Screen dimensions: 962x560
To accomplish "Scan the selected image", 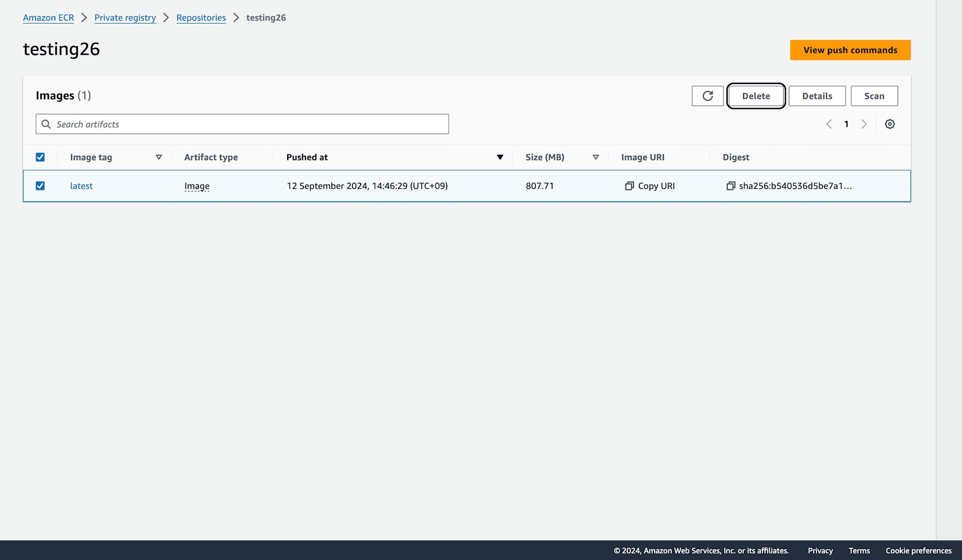I will [874, 96].
